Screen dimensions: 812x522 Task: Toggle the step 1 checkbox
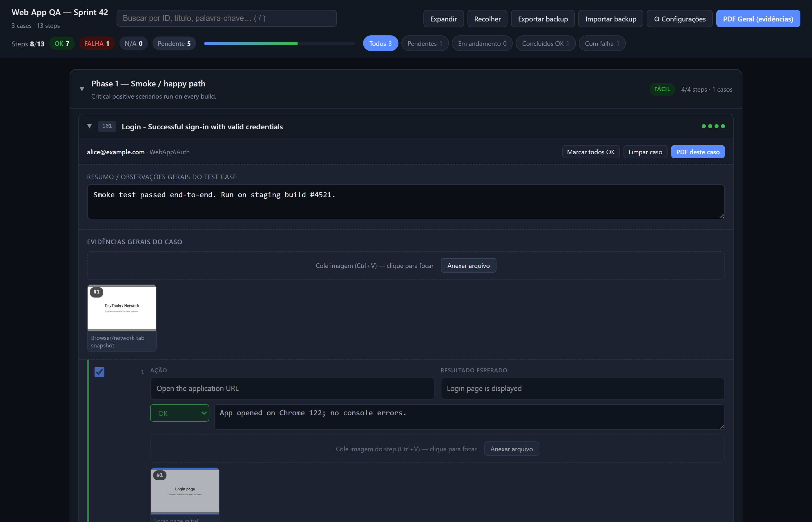click(x=99, y=372)
